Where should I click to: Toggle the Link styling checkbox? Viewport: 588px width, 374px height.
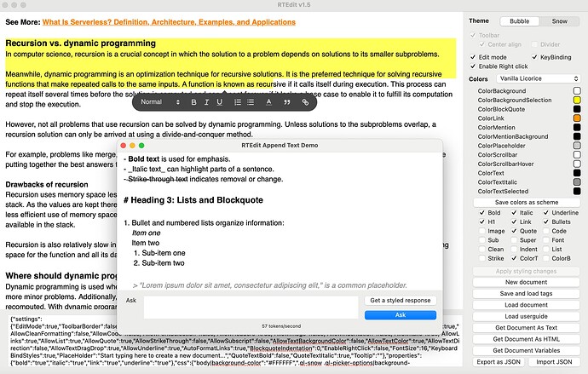(x=514, y=222)
